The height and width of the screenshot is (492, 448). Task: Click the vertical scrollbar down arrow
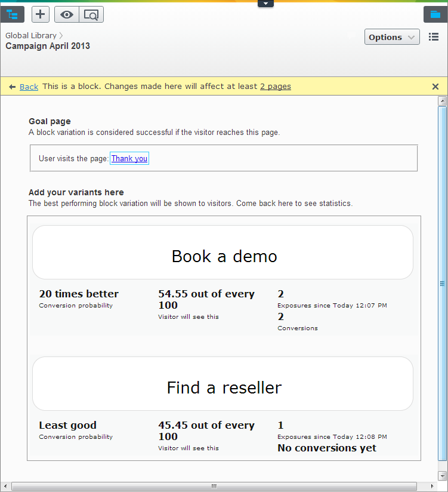point(442,476)
